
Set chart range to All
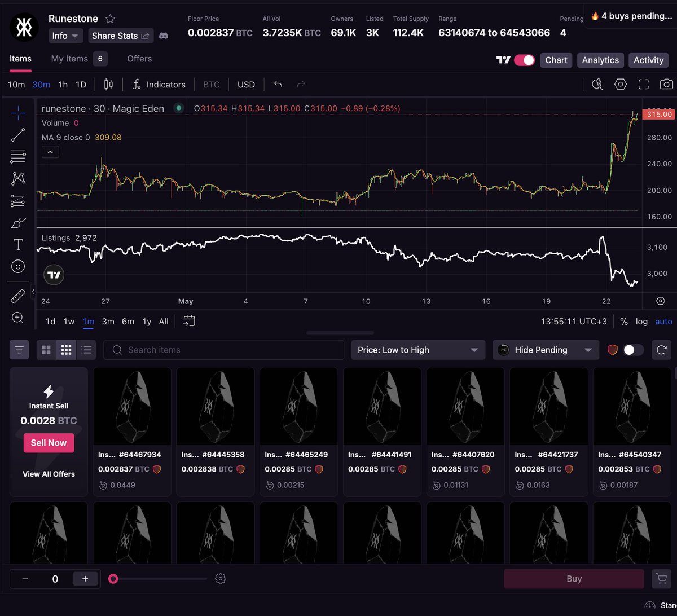164,321
